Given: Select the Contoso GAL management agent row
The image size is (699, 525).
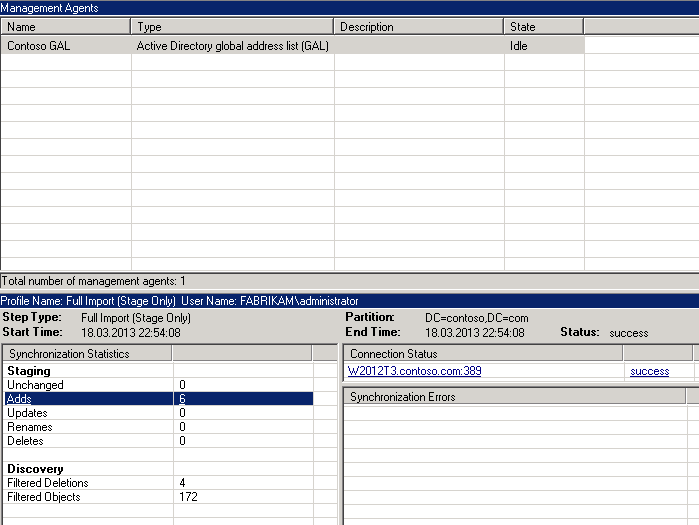Looking at the screenshot, I should click(292, 46).
